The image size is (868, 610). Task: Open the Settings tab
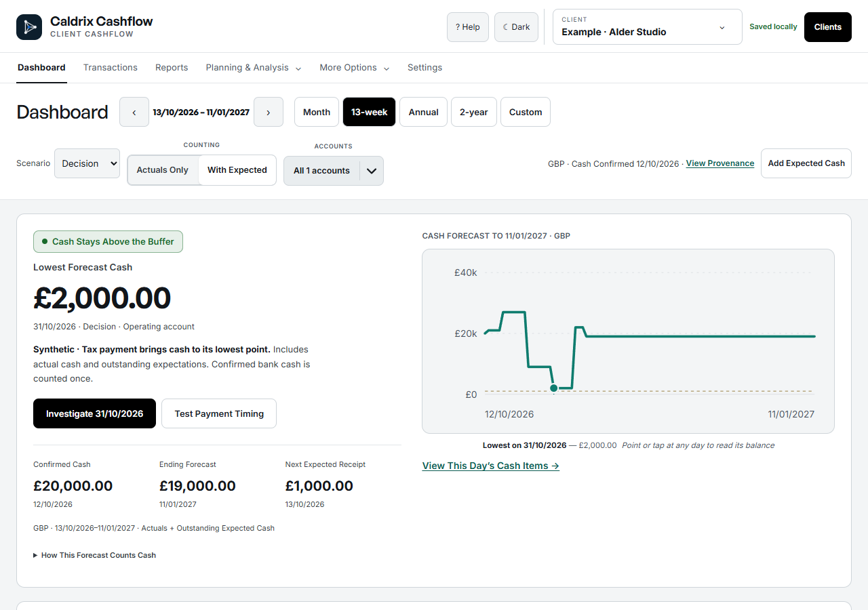(x=425, y=68)
